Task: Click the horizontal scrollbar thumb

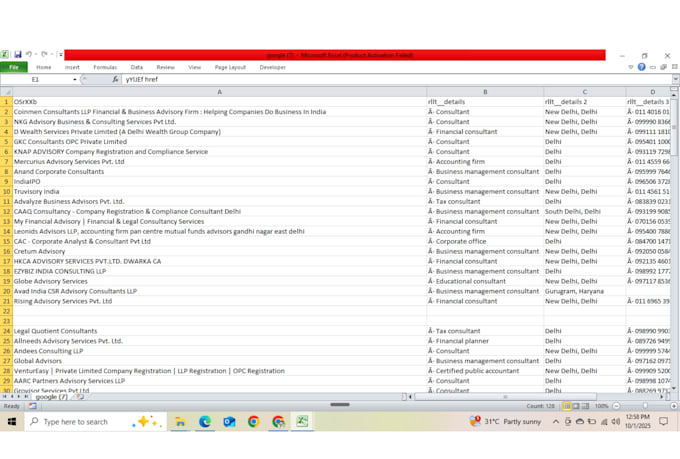Action: 505,397
